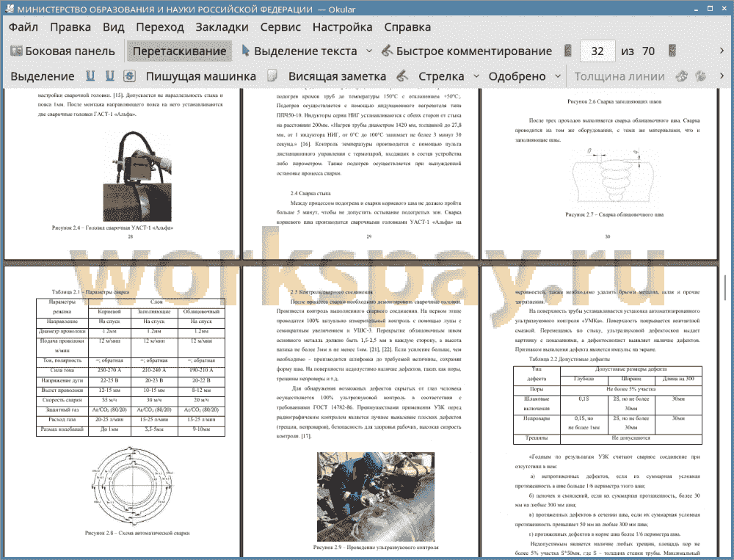Choose the Висящая заметка inline note tool
Image resolution: width=734 pixels, height=560 pixels.
pos(337,76)
